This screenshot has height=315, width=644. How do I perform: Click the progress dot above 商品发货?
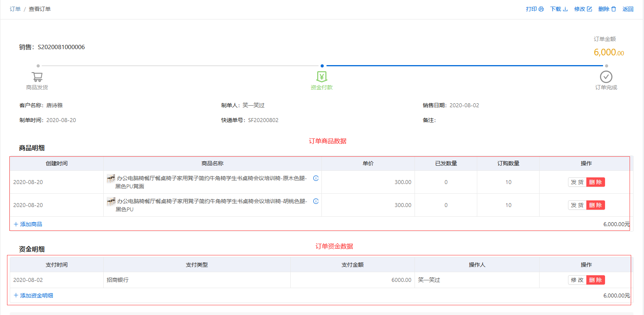coord(38,66)
